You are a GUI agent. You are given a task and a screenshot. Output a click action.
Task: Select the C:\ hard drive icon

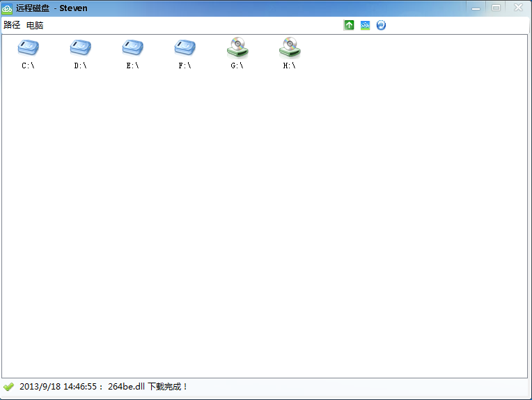coord(28,47)
